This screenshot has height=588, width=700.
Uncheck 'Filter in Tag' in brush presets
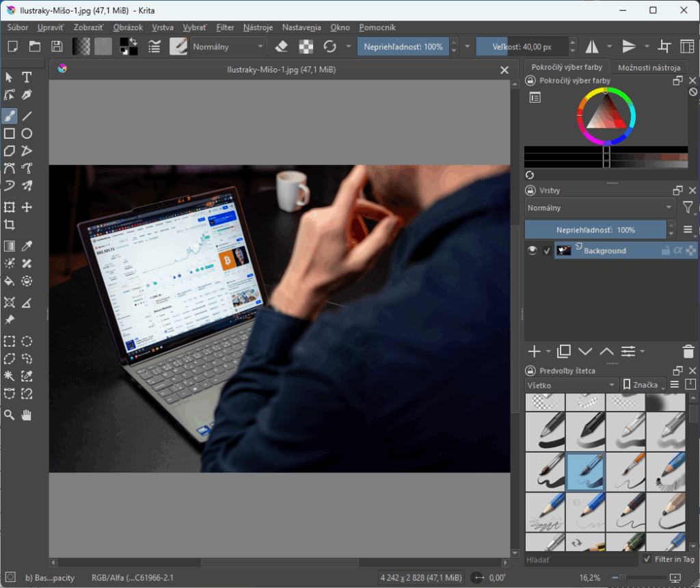pos(648,559)
